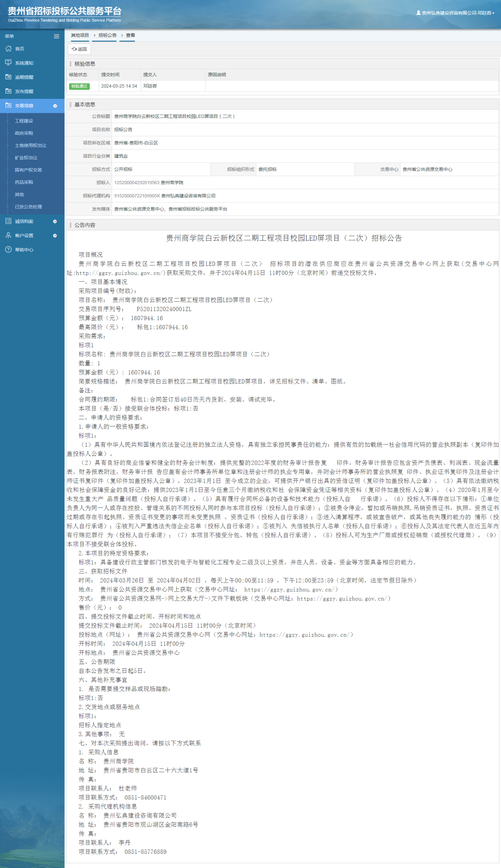The width and height of the screenshot is (501, 868).
Task: Click the 提交投标文件截止时间 line
Action: click(167, 626)
